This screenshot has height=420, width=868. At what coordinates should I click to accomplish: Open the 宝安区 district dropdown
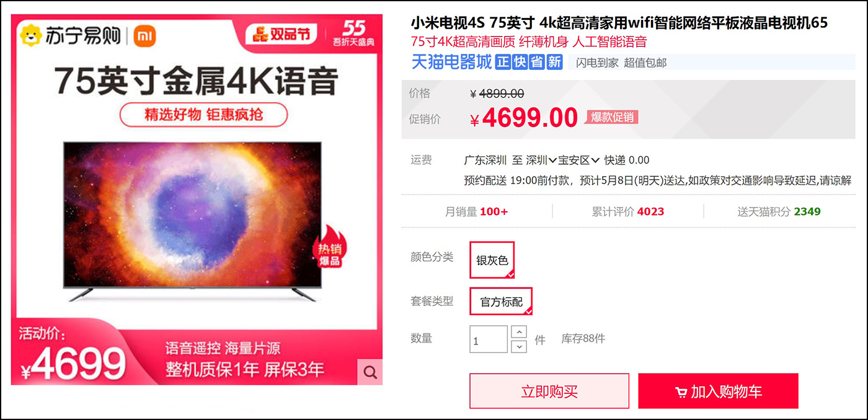coord(579,160)
